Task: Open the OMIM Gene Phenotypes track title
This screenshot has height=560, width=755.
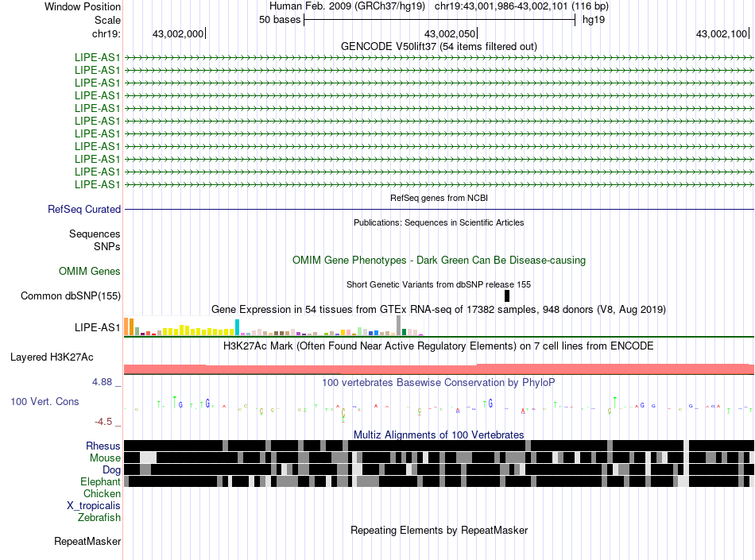Action: [x=439, y=261]
